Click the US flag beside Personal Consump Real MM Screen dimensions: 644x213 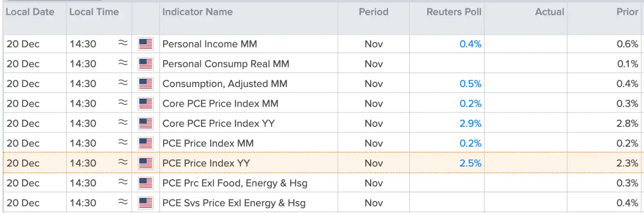point(146,64)
